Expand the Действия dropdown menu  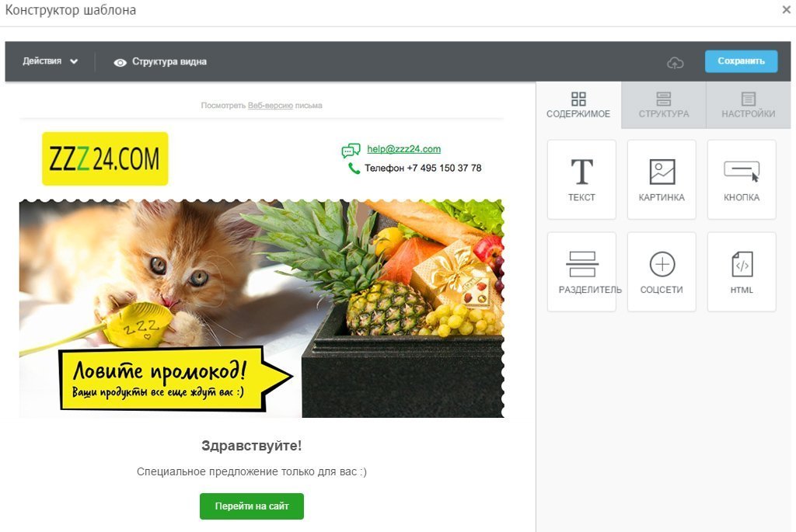click(x=50, y=61)
